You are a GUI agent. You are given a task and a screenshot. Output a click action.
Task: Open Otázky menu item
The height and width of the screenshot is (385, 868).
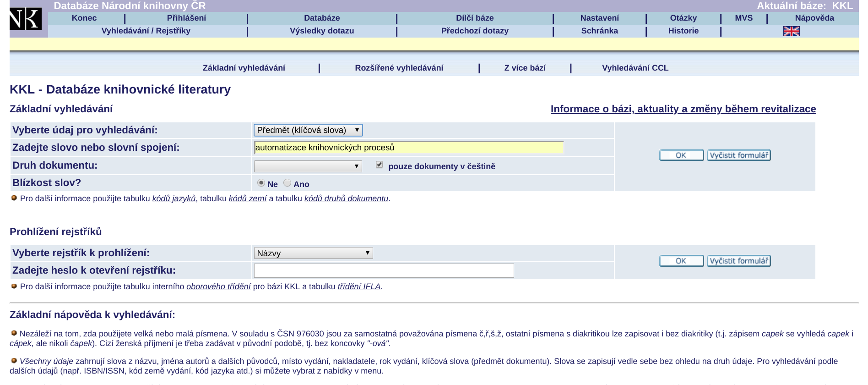(683, 18)
